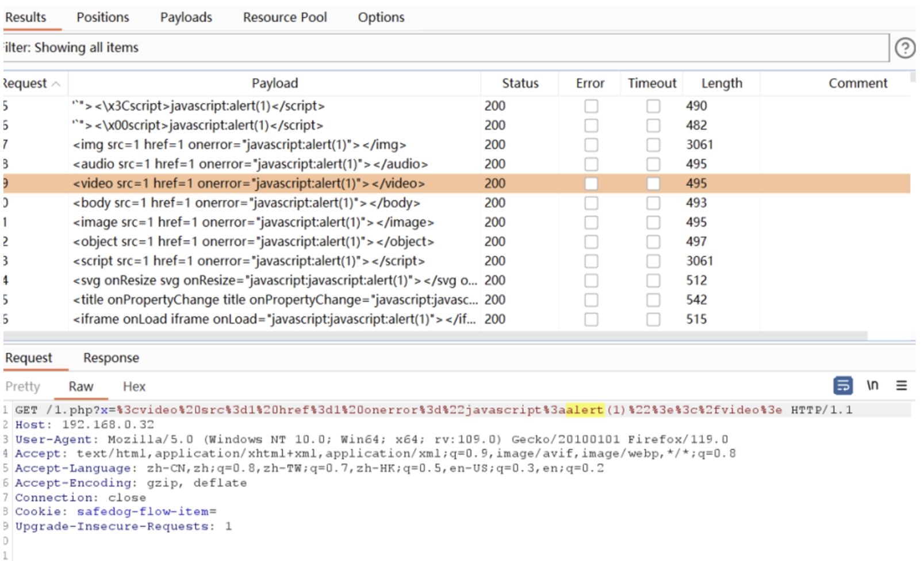Viewport: 924px width, 561px height.
Task: Toggle the show non-printable characters \n icon
Action: 872,386
